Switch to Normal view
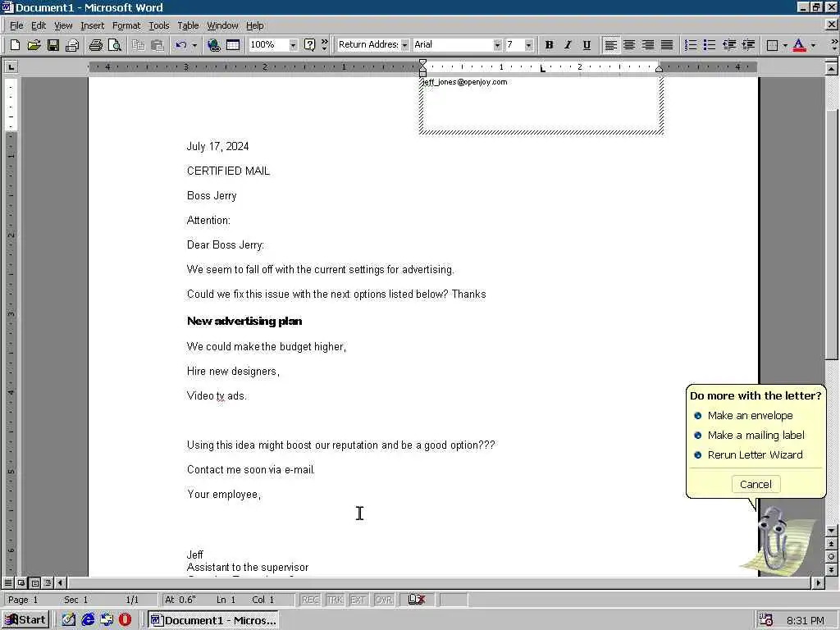 coord(8,582)
